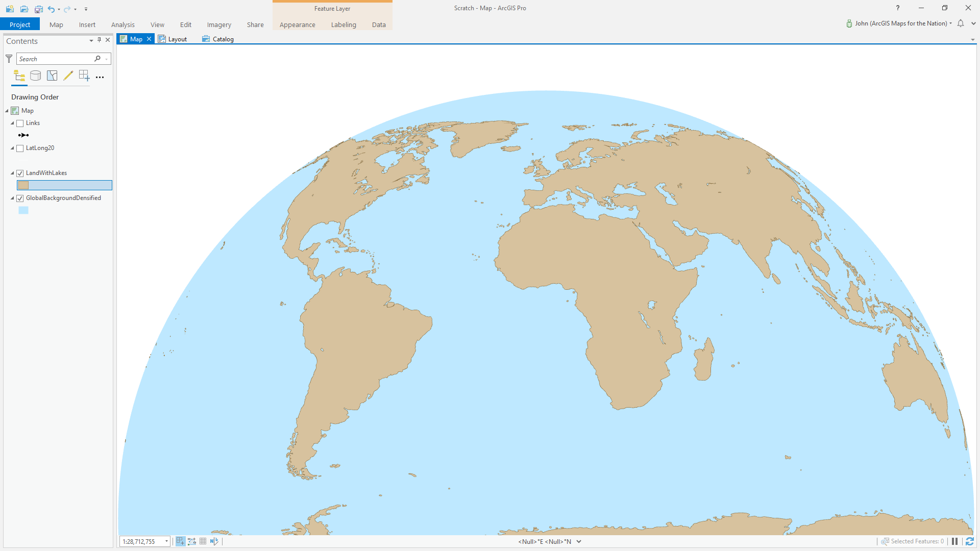Open the map scale dropdown
This screenshot has width=980, height=551.
(x=166, y=541)
